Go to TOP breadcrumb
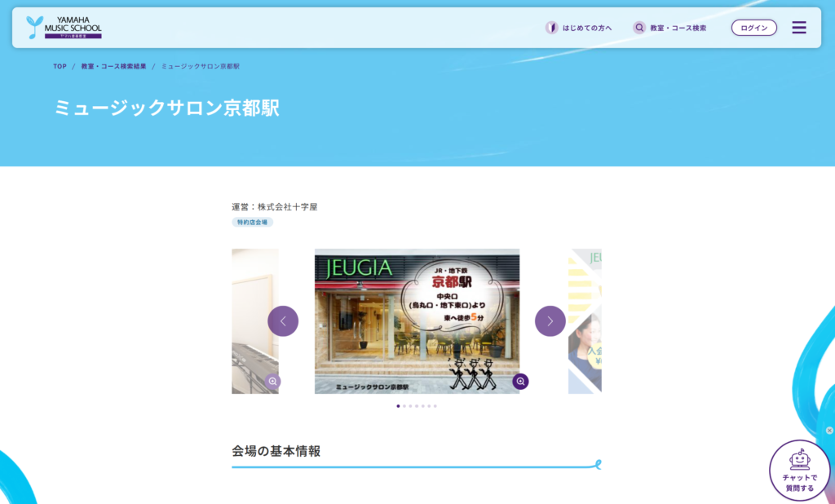The height and width of the screenshot is (504, 835). [x=60, y=67]
